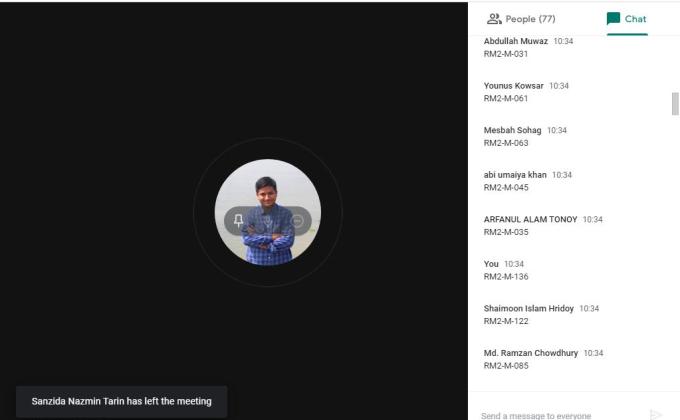
Task: Click the chat panel scrollbar thumb
Action: (675, 104)
